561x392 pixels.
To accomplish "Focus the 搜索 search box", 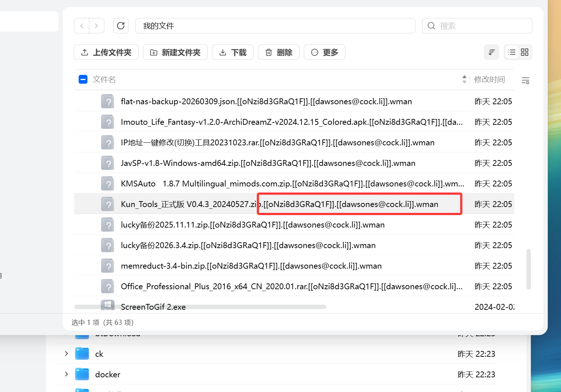I will pyautogui.click(x=477, y=26).
